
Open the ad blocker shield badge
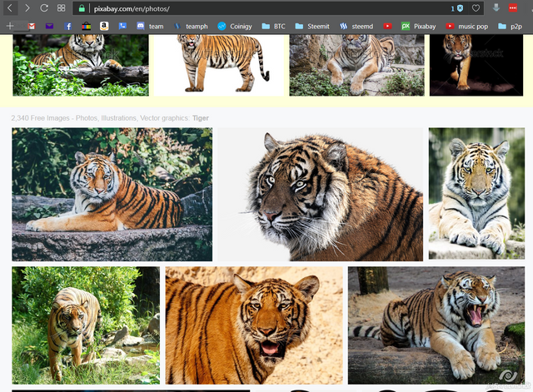(459, 7)
